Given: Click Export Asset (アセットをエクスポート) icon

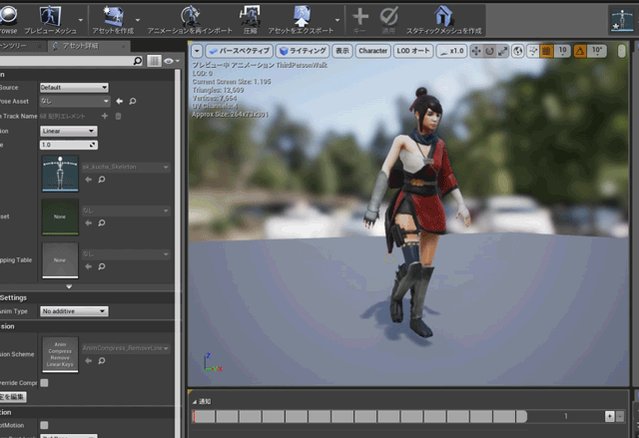Looking at the screenshot, I should (301, 19).
